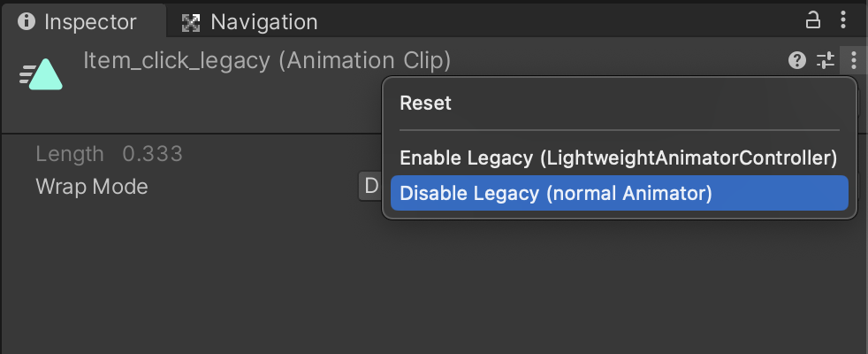Click the Wrap Mode label
This screenshot has height=354, width=868.
point(92,187)
